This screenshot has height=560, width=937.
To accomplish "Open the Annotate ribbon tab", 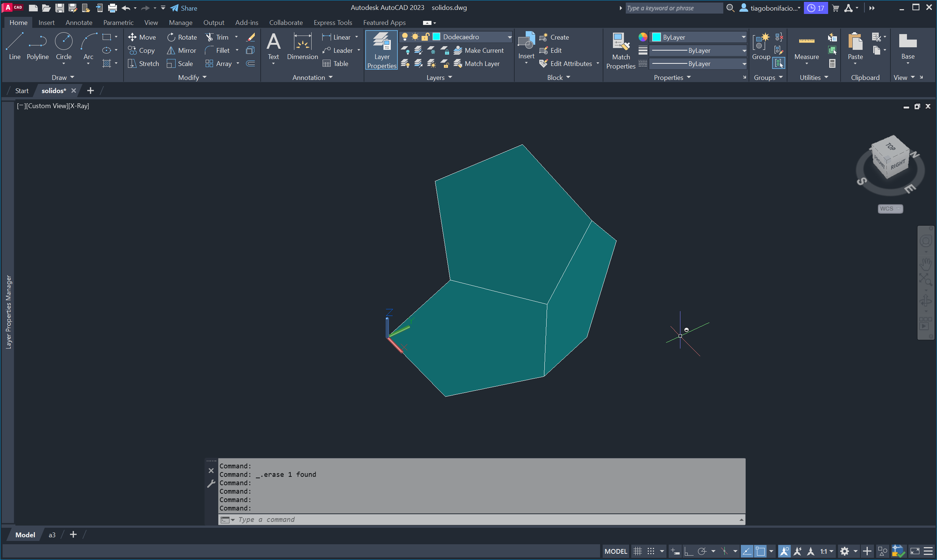I will (79, 23).
